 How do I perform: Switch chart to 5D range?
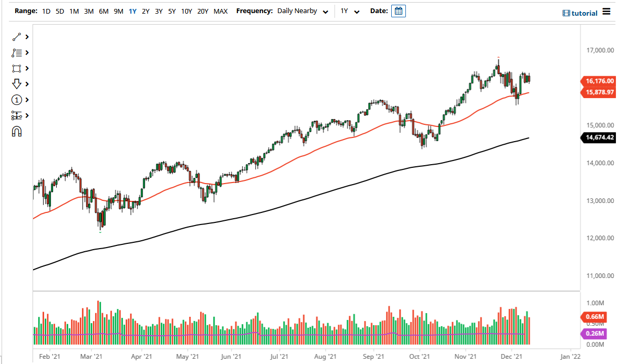coord(59,10)
